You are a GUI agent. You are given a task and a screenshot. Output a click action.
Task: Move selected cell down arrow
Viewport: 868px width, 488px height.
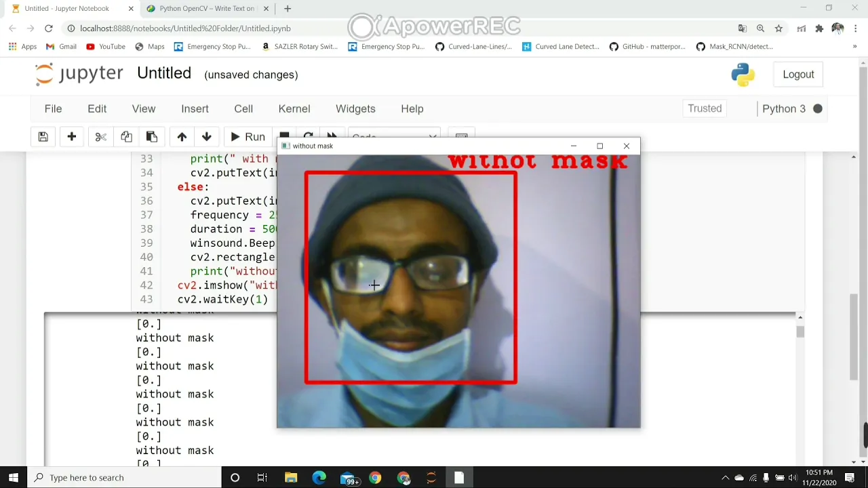[x=207, y=137]
